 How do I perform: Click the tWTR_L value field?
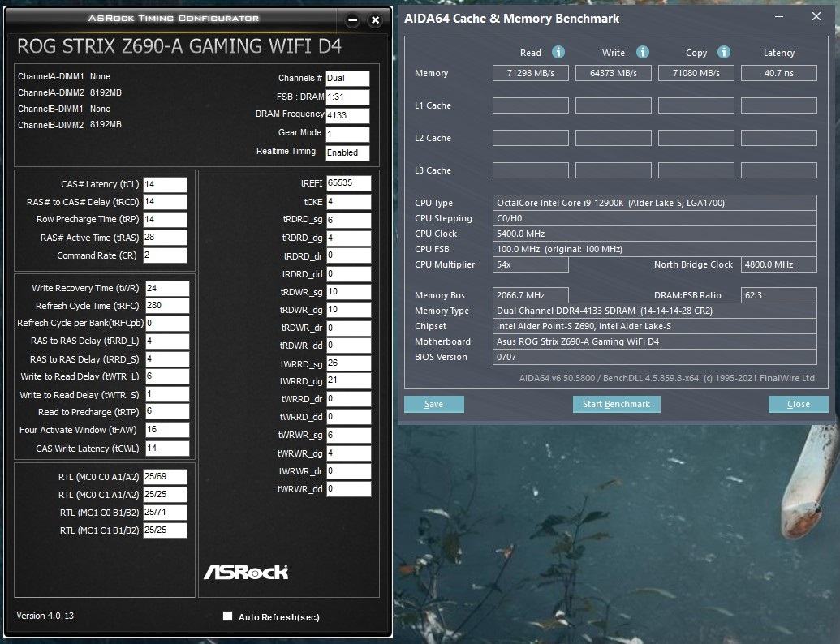167,376
